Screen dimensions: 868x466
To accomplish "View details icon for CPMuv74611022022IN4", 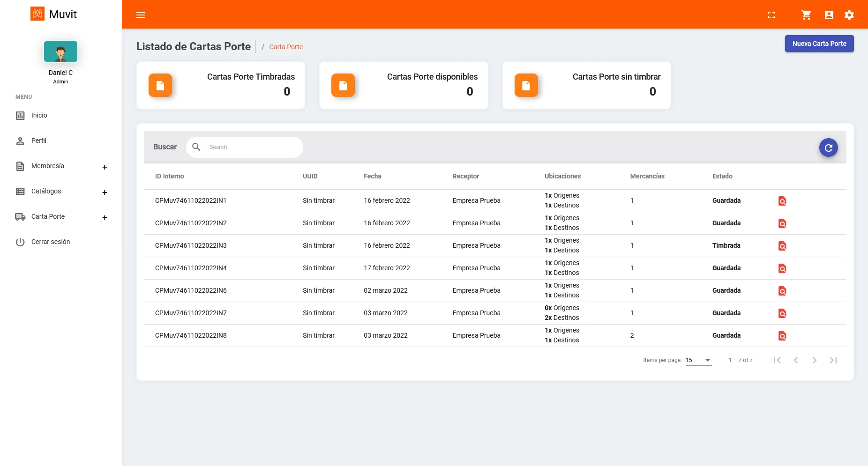I will click(x=782, y=268).
